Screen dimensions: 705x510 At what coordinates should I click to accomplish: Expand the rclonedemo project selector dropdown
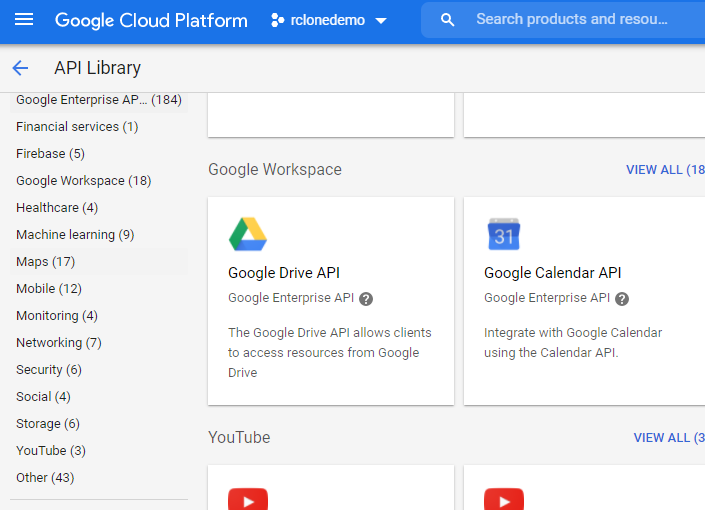coord(381,21)
